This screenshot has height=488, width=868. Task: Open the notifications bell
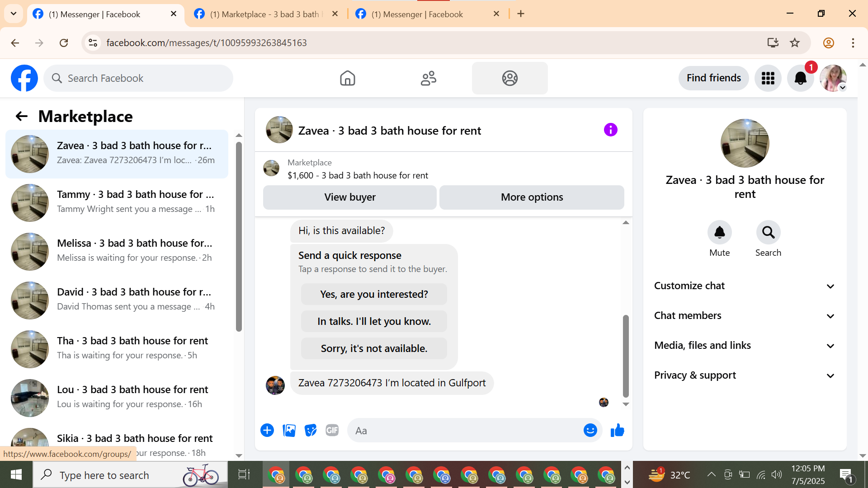click(x=800, y=78)
